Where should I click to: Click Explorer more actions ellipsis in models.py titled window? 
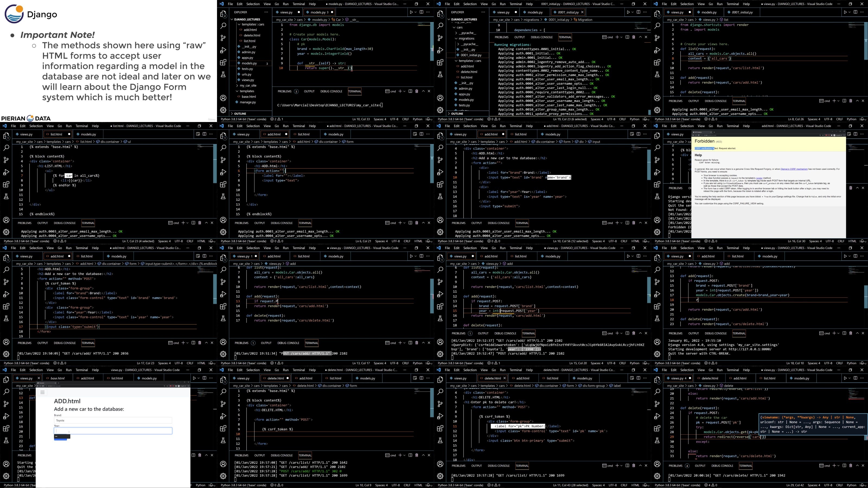pos(266,12)
